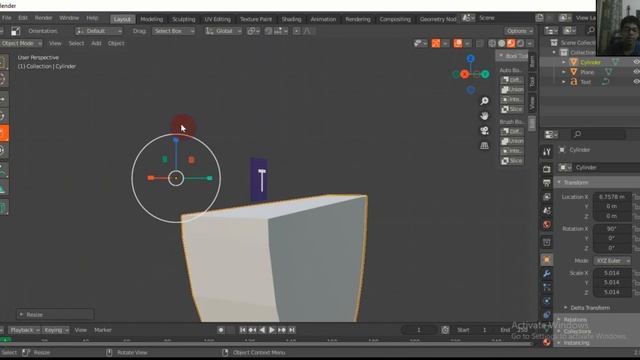The image size is (640, 360).
Task: Click the red X axis gizmo ball
Action: click(x=464, y=74)
